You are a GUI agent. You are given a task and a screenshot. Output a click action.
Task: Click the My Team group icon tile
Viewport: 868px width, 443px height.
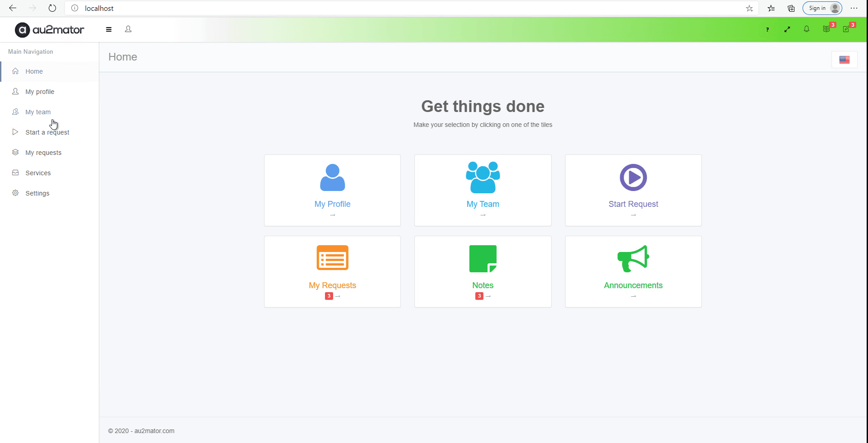pyautogui.click(x=483, y=178)
